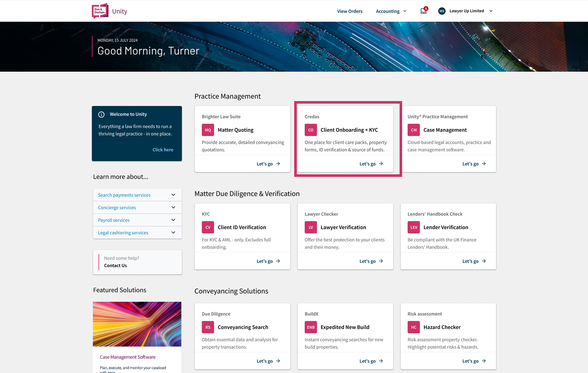Expand Legal cashiering services section
The height and width of the screenshot is (373, 588).
[137, 233]
